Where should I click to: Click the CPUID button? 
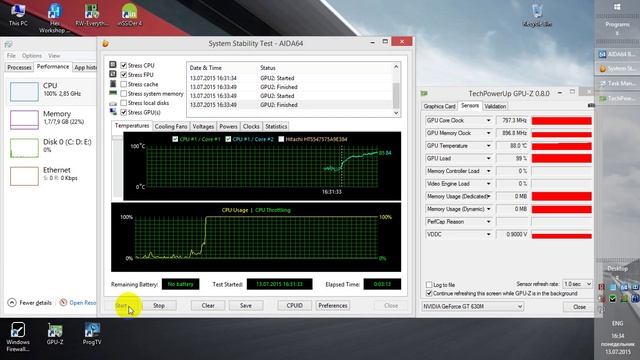click(294, 305)
